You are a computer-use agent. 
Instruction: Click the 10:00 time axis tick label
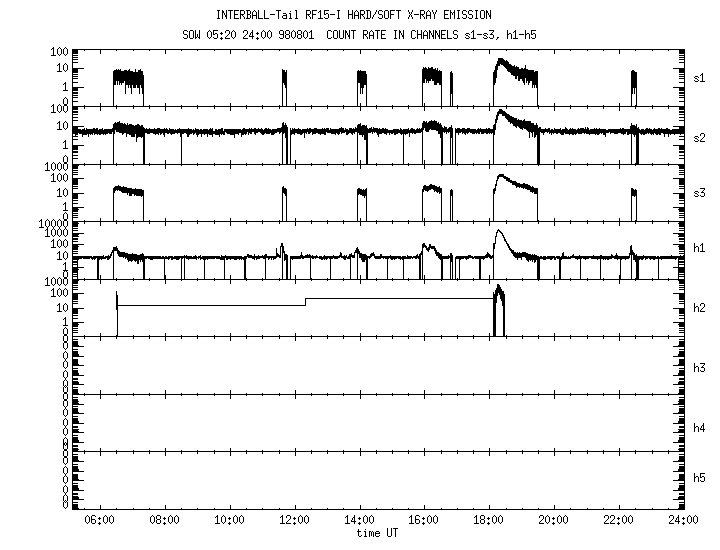tap(230, 520)
